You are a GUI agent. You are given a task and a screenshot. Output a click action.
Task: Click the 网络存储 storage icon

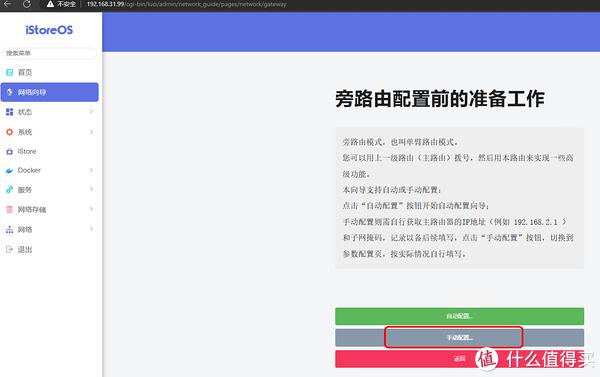(x=10, y=209)
